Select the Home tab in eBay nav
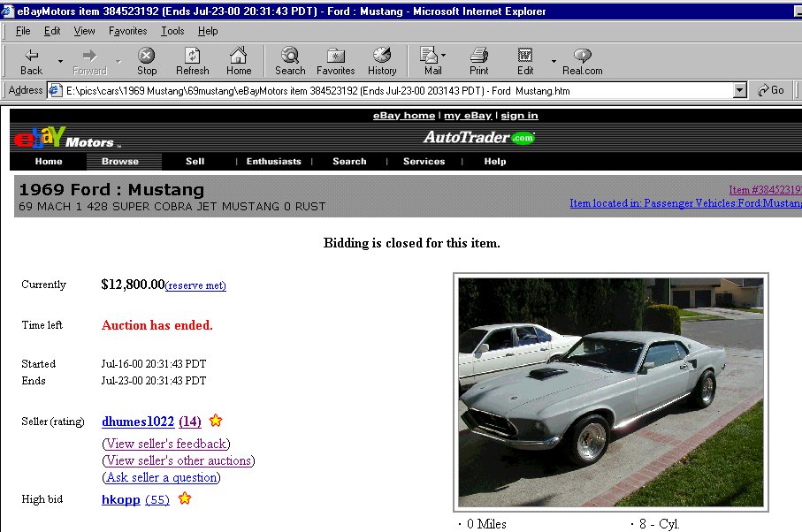 (49, 162)
